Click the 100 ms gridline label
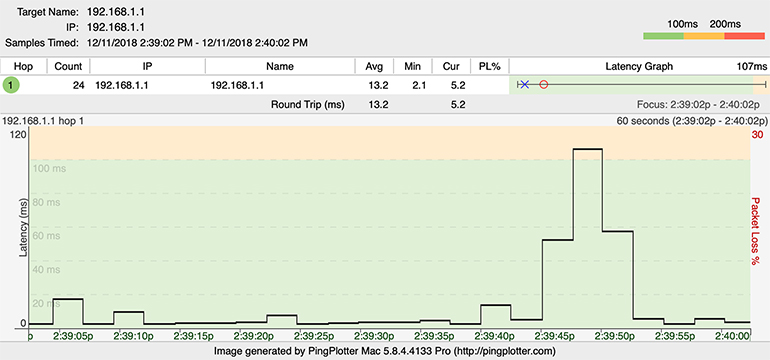 click(49, 168)
